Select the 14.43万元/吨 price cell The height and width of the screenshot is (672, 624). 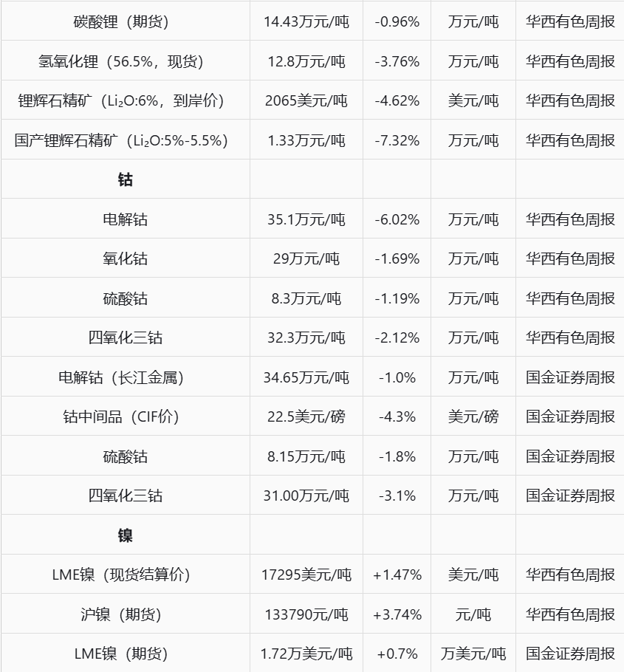(x=306, y=21)
